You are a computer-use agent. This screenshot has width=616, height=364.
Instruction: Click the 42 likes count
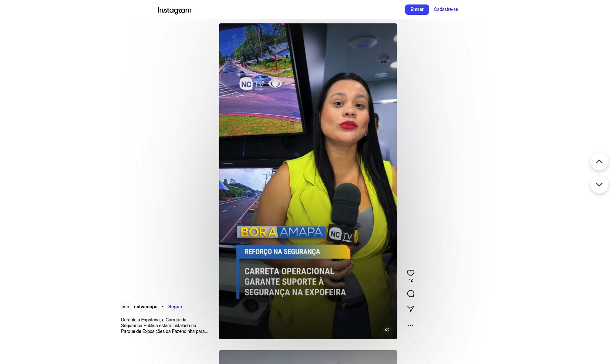[x=410, y=280]
